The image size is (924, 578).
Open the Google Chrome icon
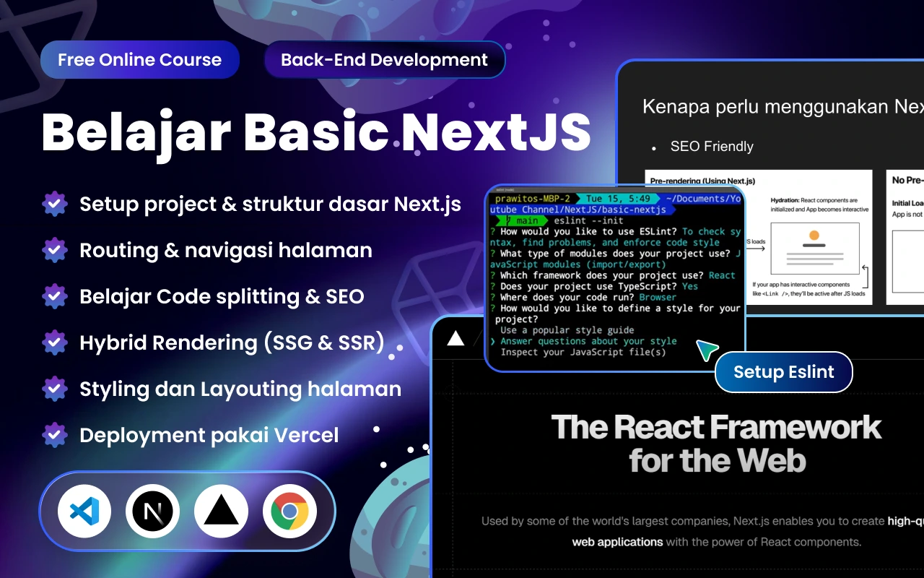[x=290, y=511]
